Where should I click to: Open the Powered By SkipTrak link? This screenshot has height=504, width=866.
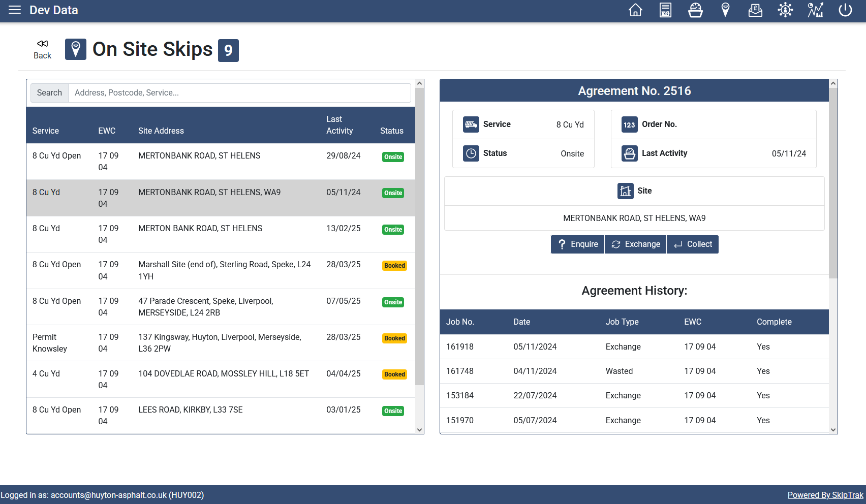(825, 495)
